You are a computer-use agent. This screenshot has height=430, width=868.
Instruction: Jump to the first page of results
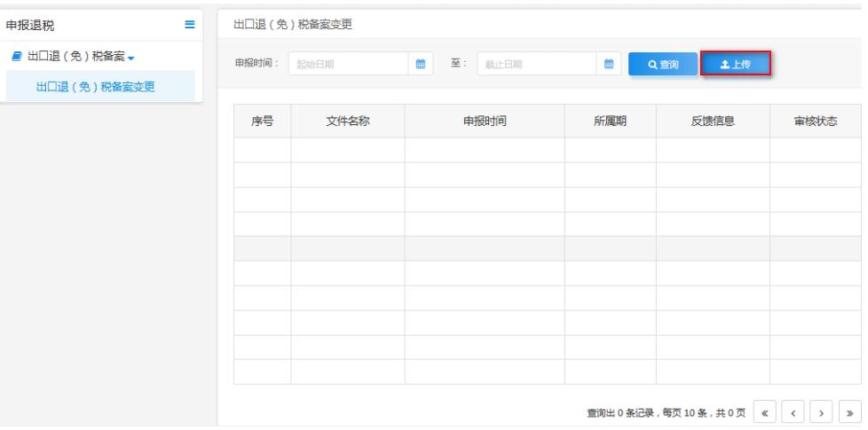click(764, 413)
